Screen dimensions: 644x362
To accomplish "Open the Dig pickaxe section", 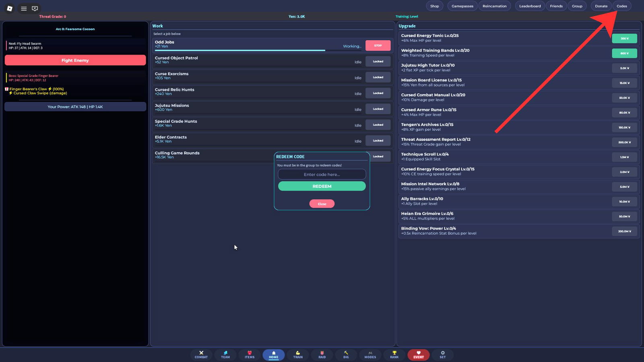I will 346,355.
